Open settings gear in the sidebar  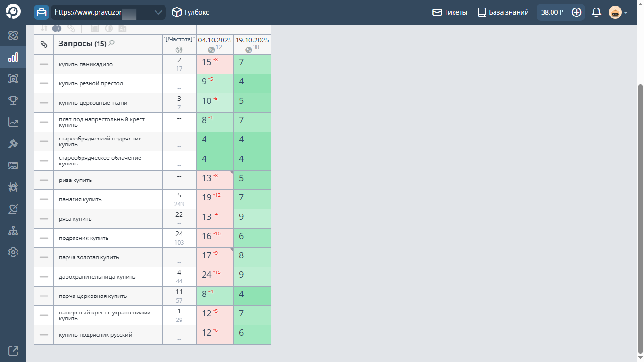(x=13, y=252)
